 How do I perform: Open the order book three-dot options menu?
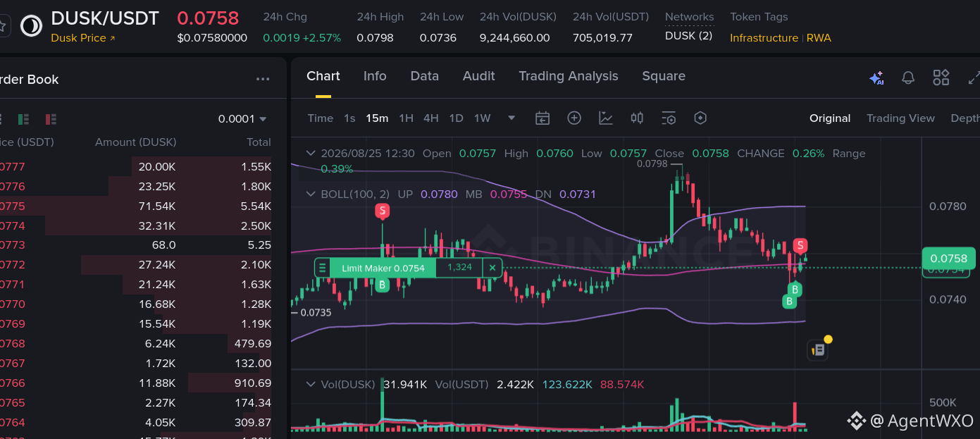tap(263, 80)
